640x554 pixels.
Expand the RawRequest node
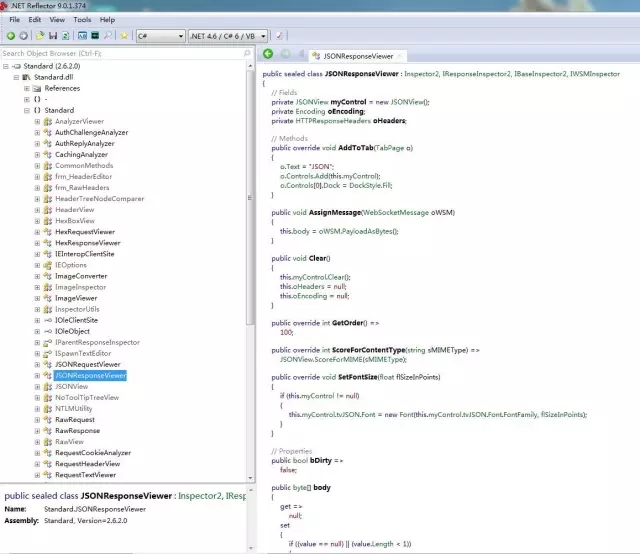tap(37, 420)
